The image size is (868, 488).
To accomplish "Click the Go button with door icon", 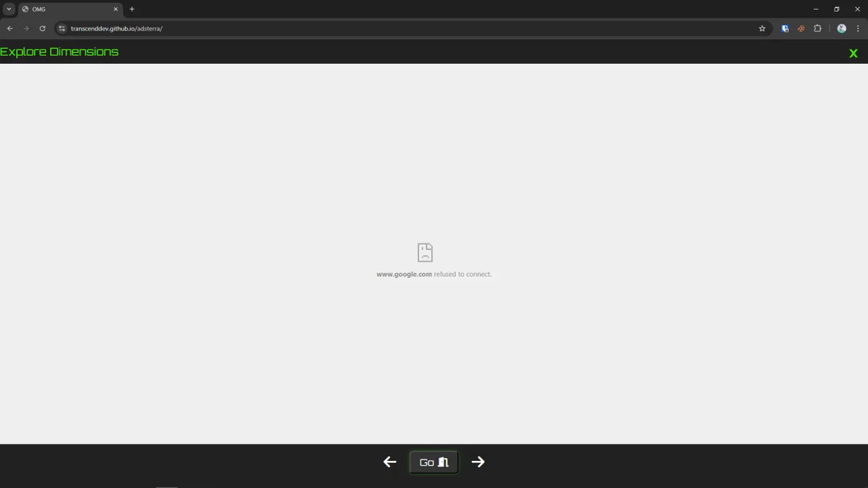I will click(434, 462).
